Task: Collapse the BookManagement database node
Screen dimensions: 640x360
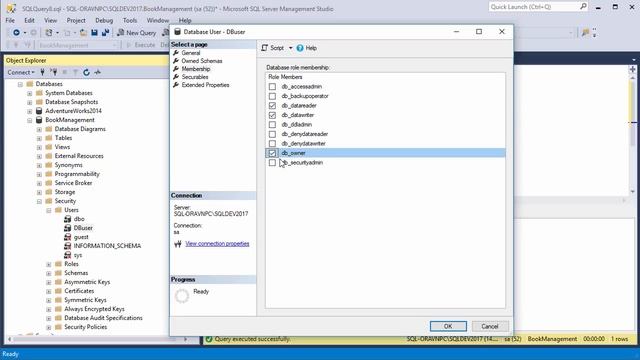Action: click(x=30, y=120)
